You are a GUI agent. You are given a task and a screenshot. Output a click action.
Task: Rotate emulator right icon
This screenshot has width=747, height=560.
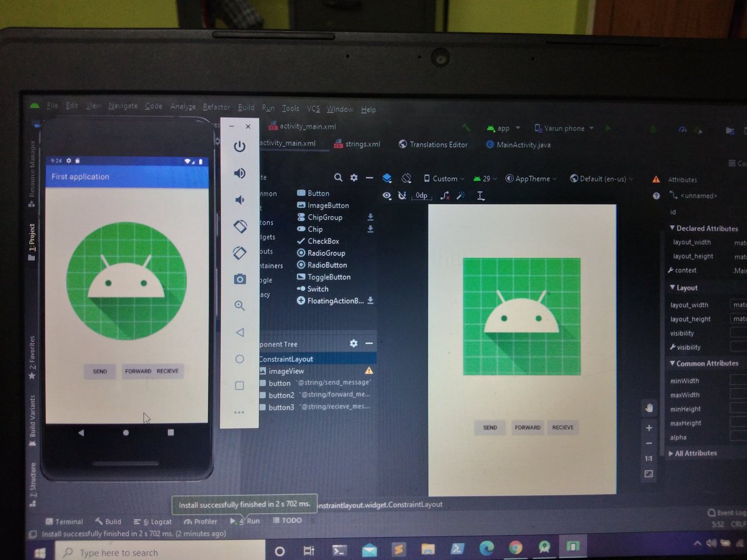pyautogui.click(x=240, y=253)
